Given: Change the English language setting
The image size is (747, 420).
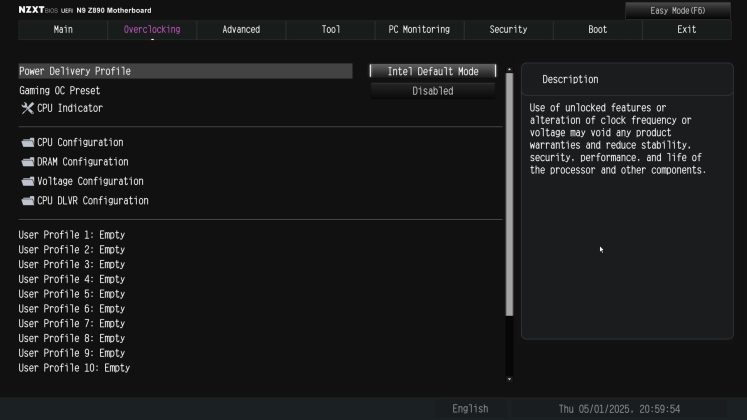Looking at the screenshot, I should tap(470, 409).
